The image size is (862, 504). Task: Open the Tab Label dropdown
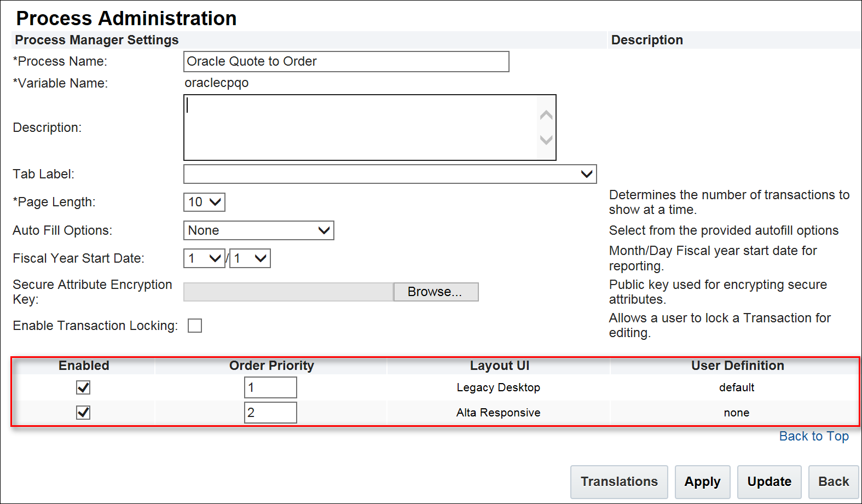point(390,174)
